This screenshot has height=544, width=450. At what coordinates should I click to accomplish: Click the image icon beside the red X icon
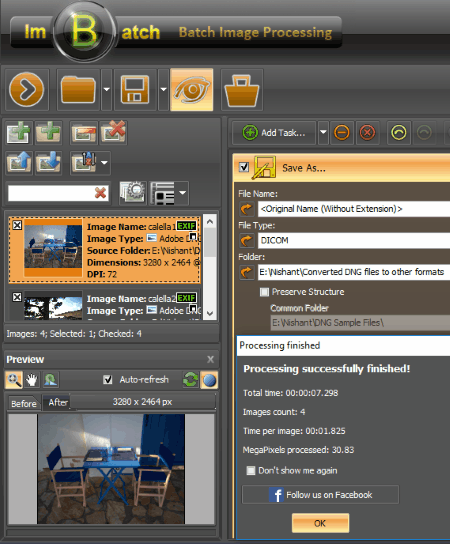[x=83, y=132]
